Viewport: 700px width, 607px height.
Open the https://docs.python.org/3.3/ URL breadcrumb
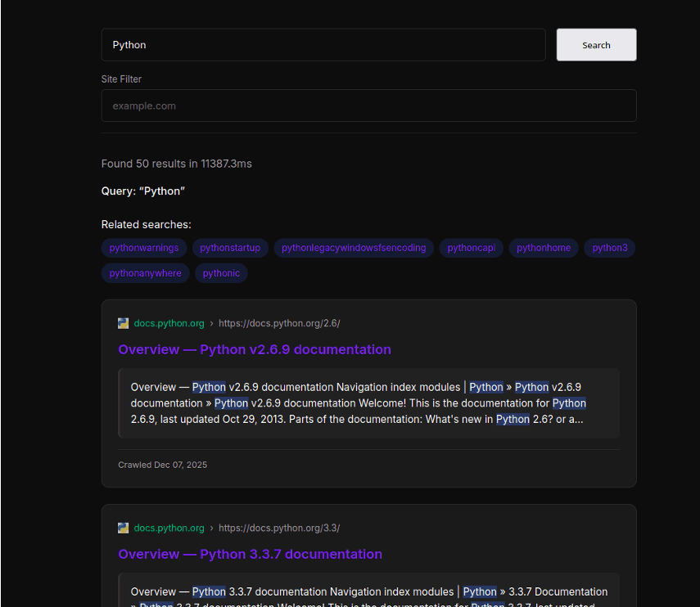coord(279,528)
